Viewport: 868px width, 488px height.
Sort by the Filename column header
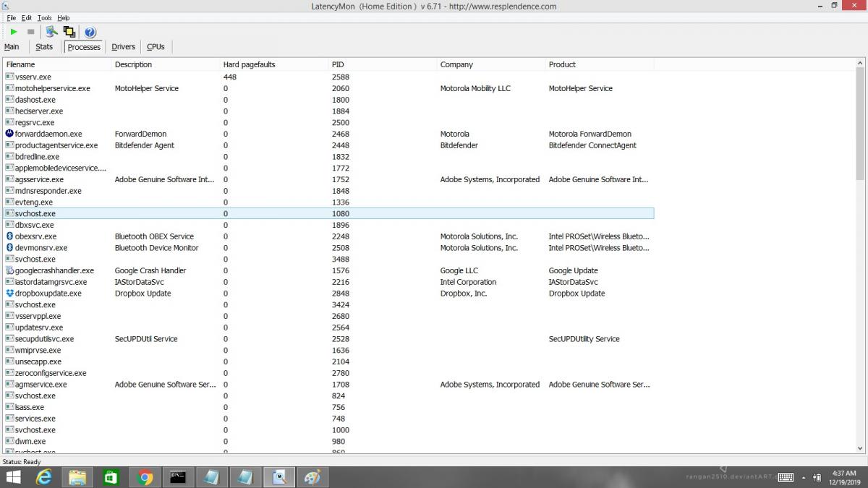[x=57, y=64]
